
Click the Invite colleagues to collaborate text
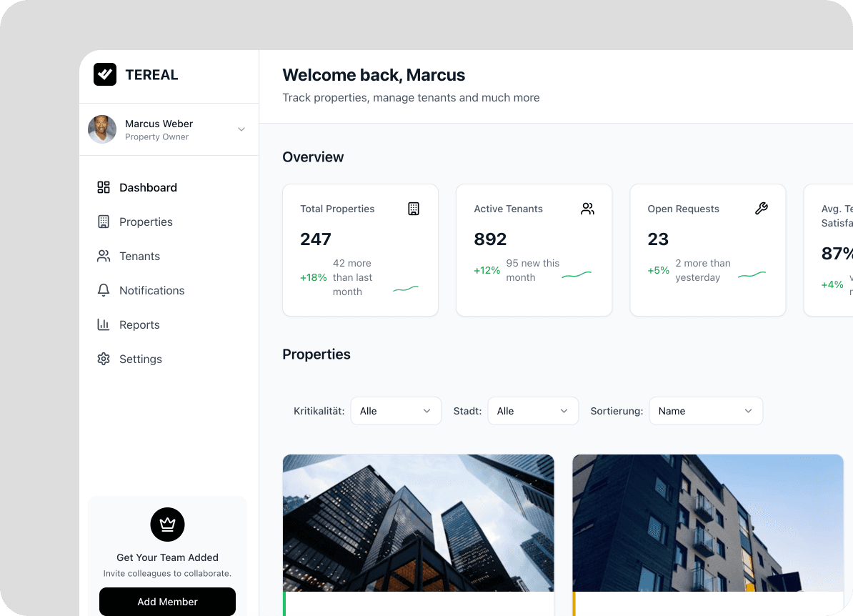pos(168,574)
